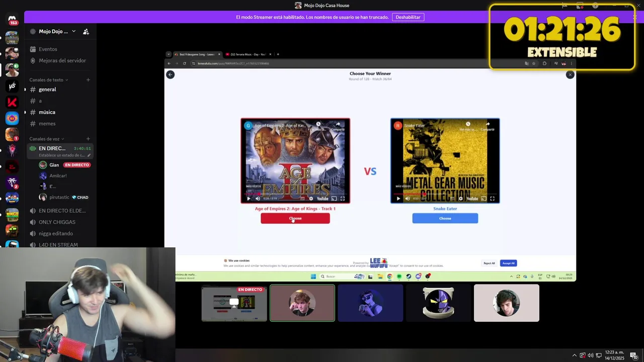Edit the voice channel status pencil icon
This screenshot has width=644, height=362.
[x=89, y=155]
